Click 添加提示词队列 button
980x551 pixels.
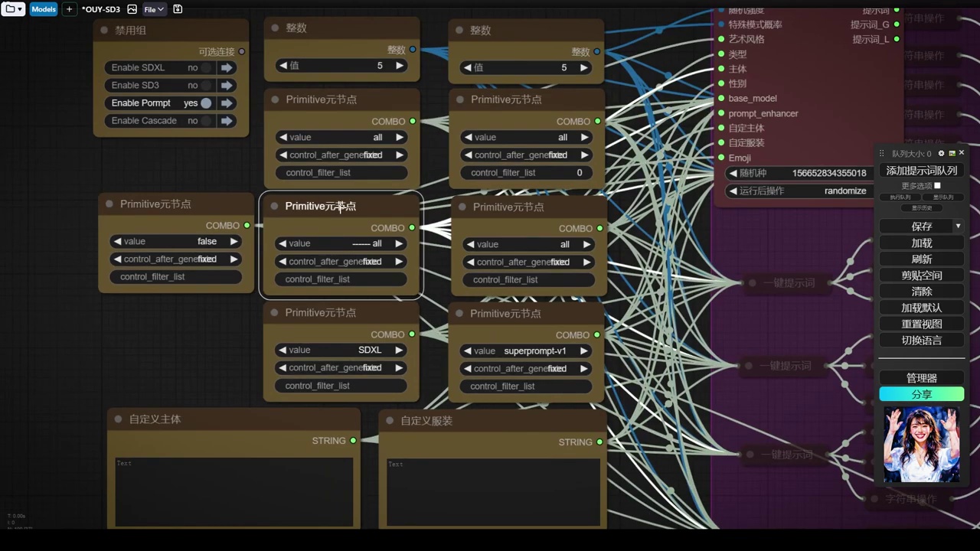[x=922, y=171]
